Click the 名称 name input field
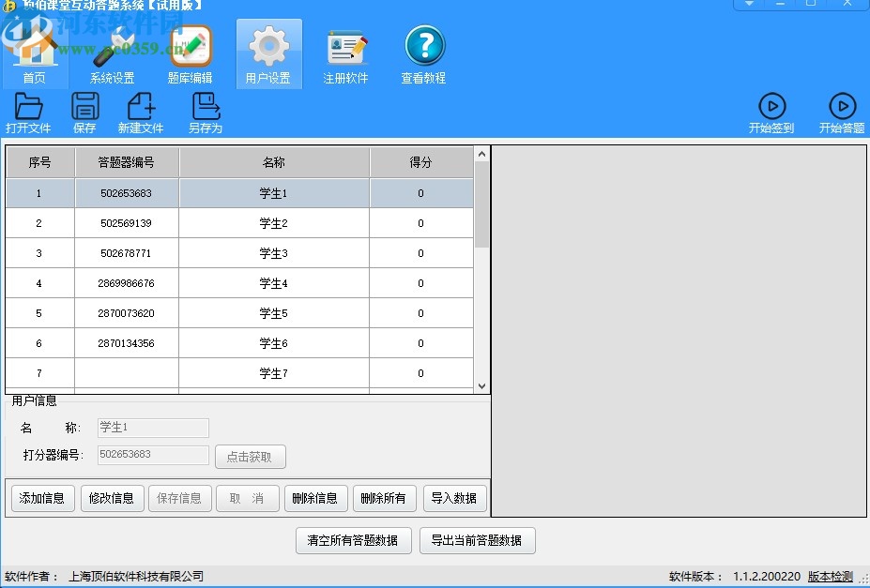Image resolution: width=870 pixels, height=588 pixels. coord(152,428)
